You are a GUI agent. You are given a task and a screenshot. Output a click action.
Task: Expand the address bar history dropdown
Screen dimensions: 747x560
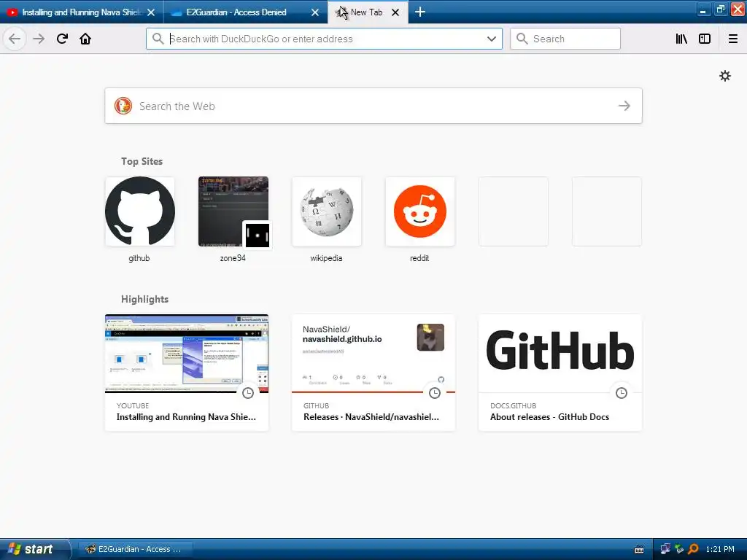click(492, 39)
